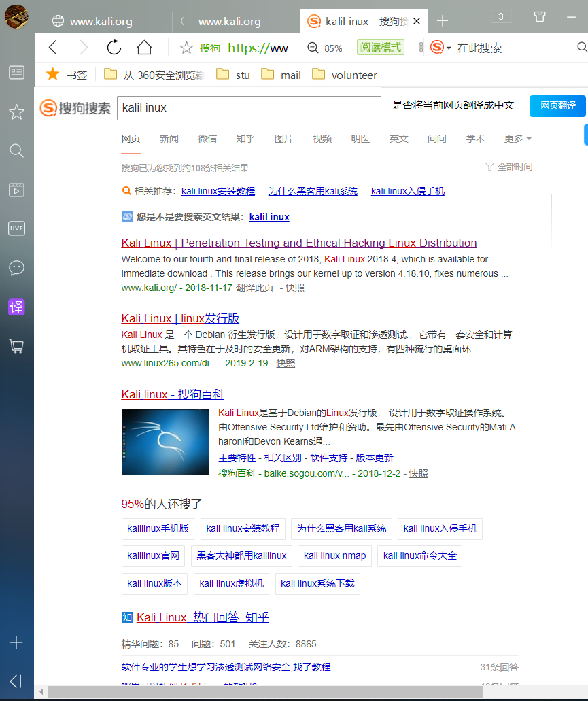The image size is (588, 701).
Task: Reload the page with refresh icon
Action: tap(114, 47)
